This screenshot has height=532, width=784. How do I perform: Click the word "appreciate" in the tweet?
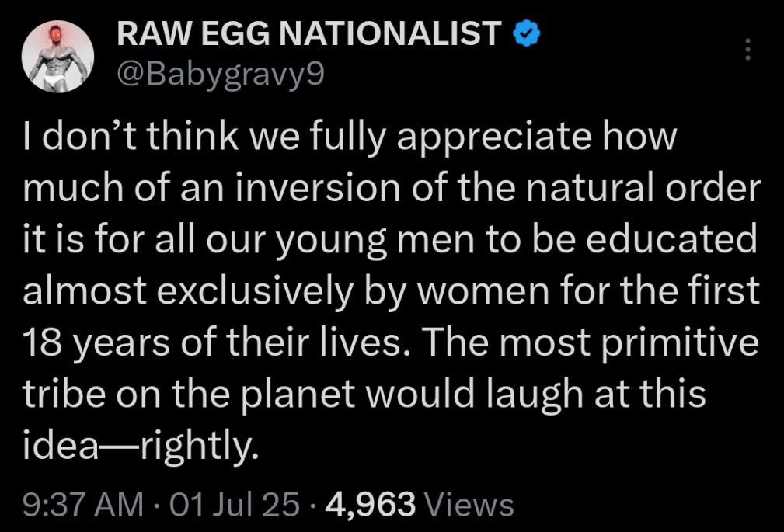point(494,139)
